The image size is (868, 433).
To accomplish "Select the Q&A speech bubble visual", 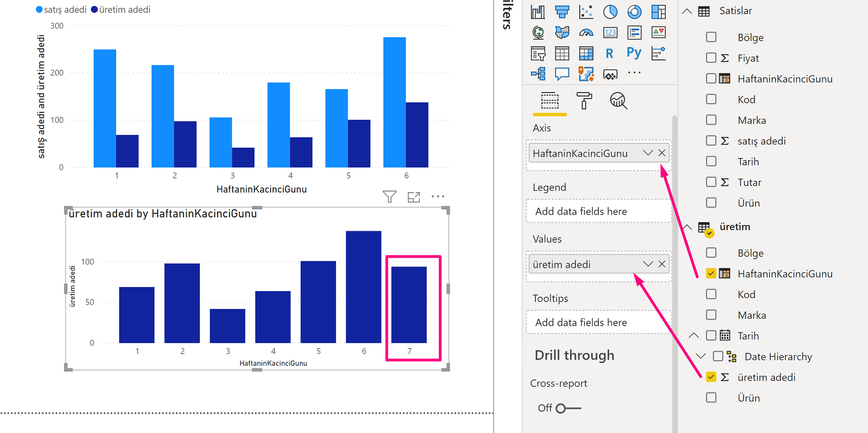I will pos(562,74).
